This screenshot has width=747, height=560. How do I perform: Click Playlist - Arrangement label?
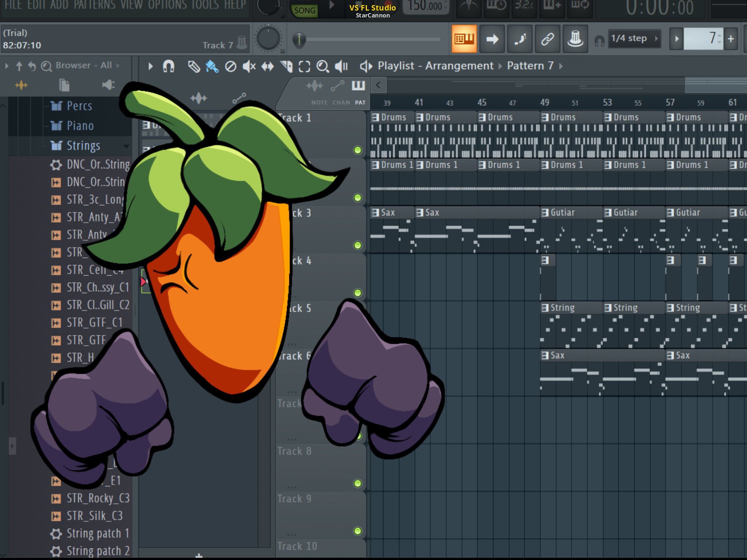click(x=436, y=66)
